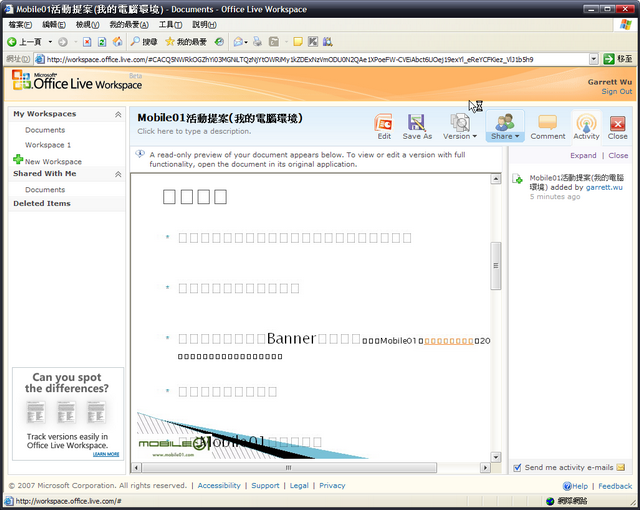The width and height of the screenshot is (640, 510).
Task: Open the back button history dropdown arrow
Action: 50,42
